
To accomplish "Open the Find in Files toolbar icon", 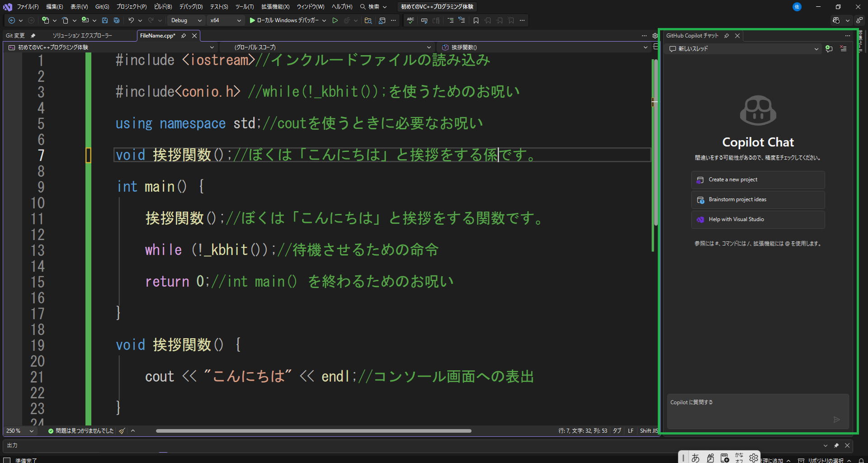I will pyautogui.click(x=368, y=20).
